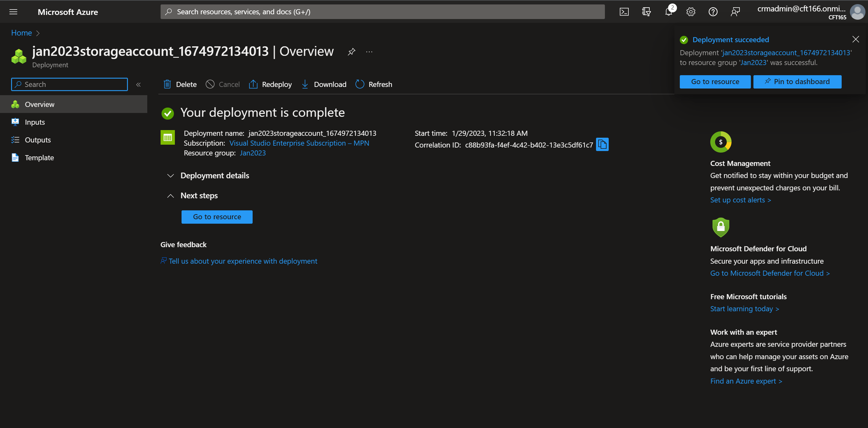Switch to the Template section

point(39,157)
